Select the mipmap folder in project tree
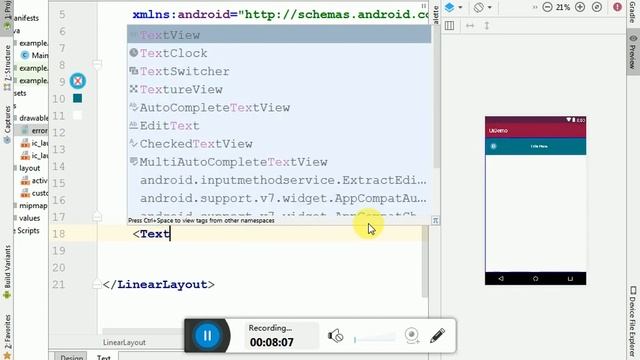Viewport: 640px width, 360px height. [x=33, y=206]
